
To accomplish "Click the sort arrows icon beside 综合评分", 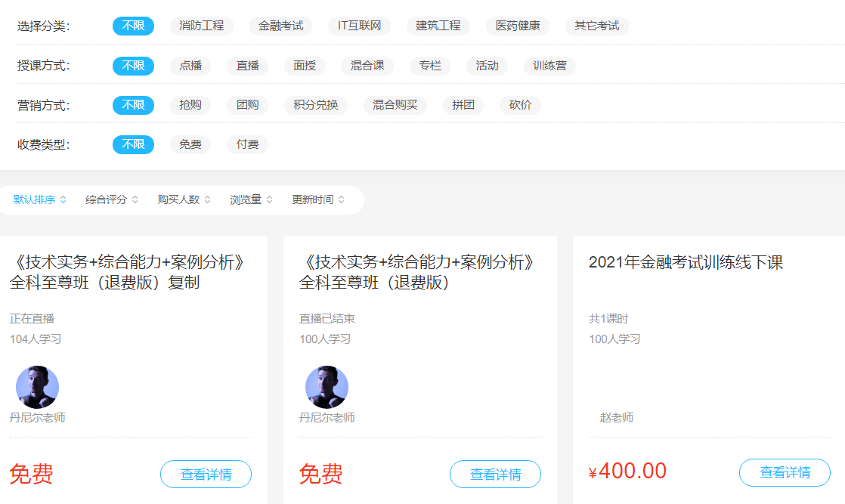I will 135,200.
